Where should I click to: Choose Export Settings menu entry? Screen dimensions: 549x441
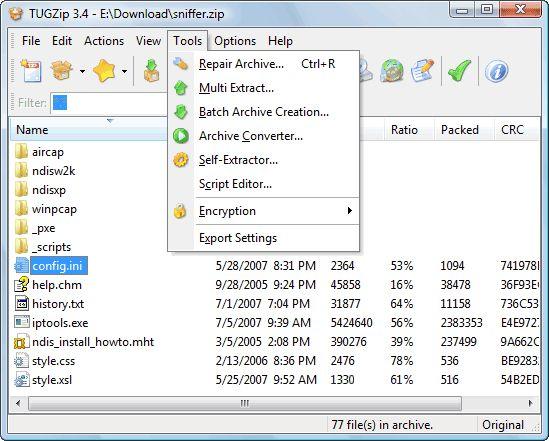pos(264,238)
